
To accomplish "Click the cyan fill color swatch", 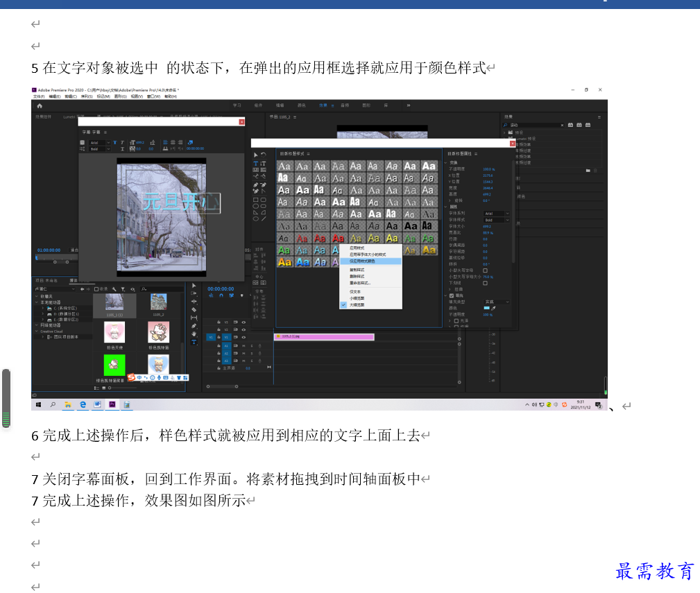I will [486, 308].
